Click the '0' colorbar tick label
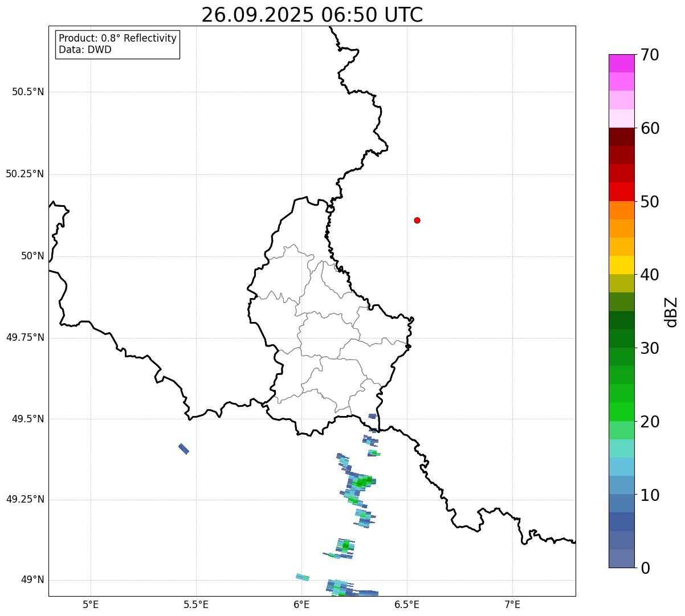Screen dimensions: 685x616 click(645, 568)
